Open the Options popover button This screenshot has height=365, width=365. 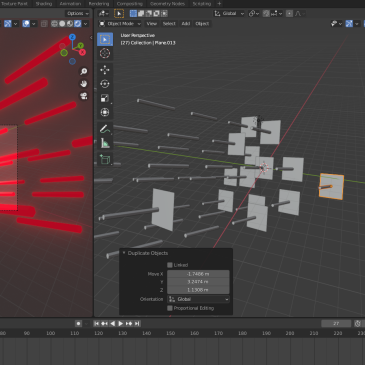coord(78,13)
